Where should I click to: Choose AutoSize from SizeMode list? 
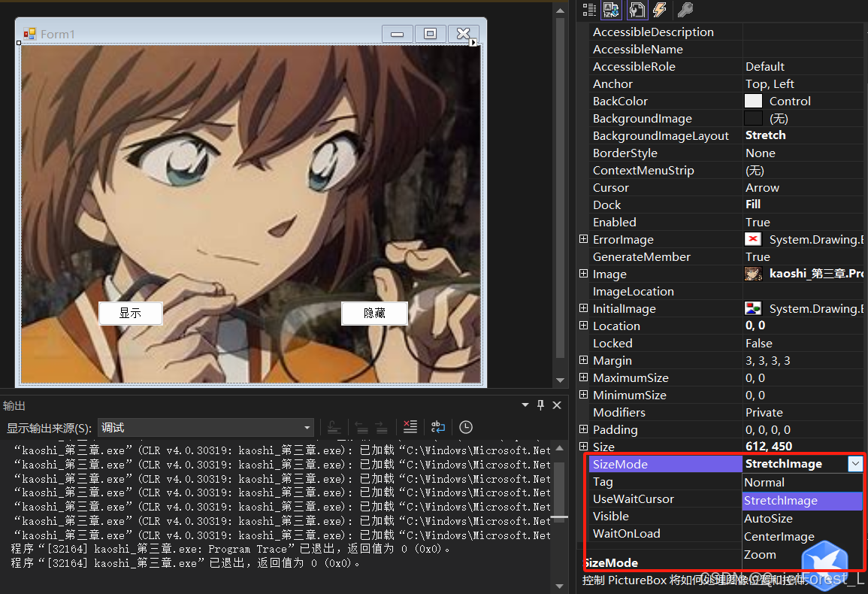point(802,519)
